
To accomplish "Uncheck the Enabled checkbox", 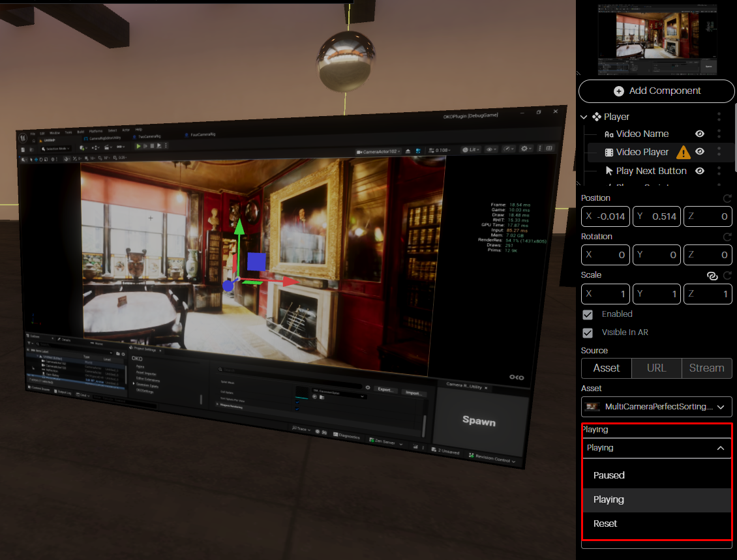I will [x=588, y=314].
